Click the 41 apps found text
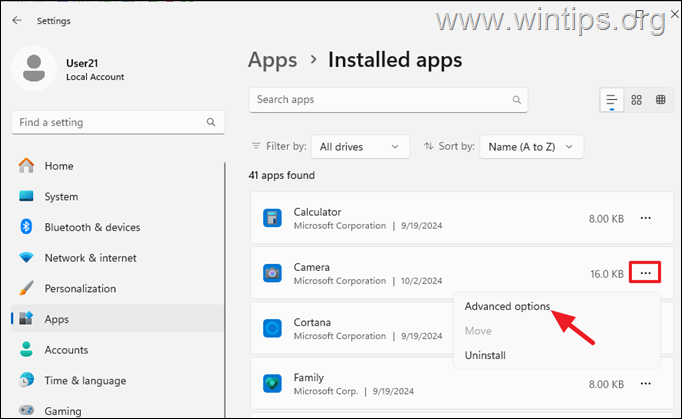682x419 pixels. point(281,175)
